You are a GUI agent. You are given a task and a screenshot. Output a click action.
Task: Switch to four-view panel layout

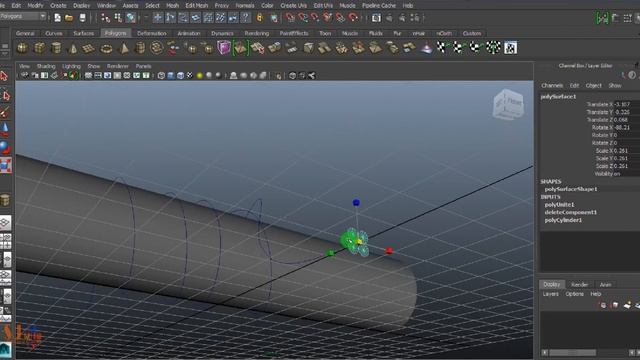point(5,241)
